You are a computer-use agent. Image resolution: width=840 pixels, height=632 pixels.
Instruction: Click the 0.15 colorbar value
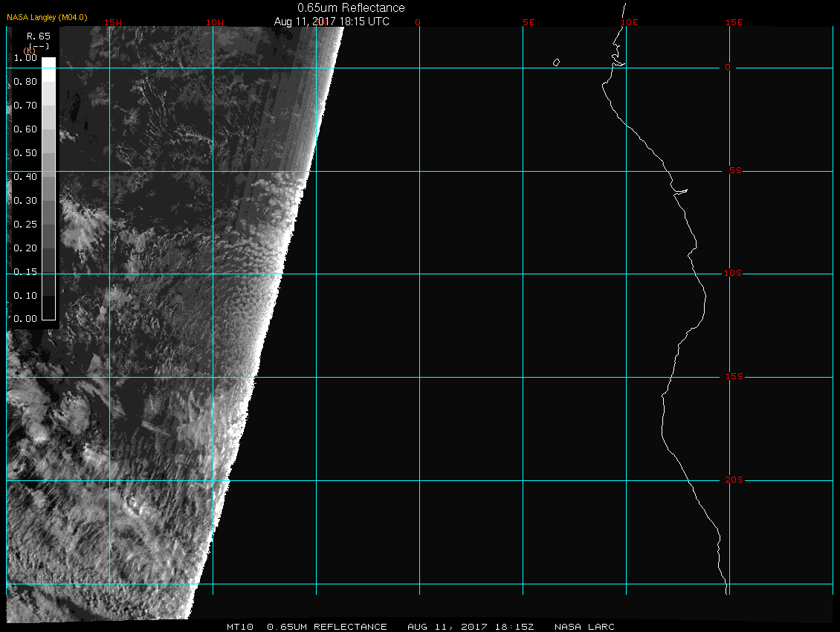25,272
